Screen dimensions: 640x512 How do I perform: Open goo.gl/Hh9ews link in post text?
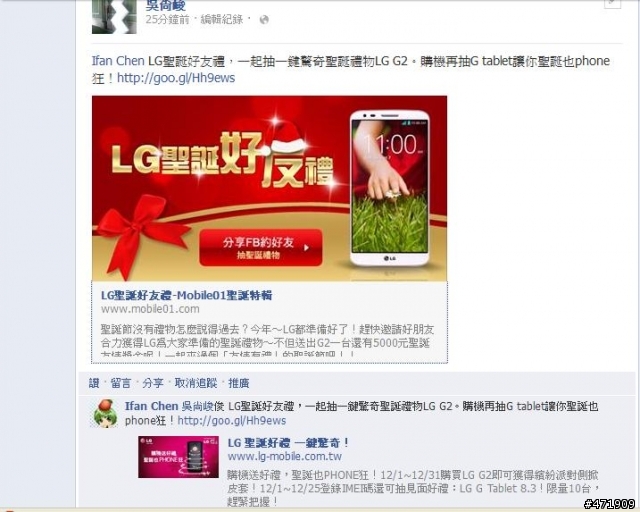pyautogui.click(x=176, y=78)
